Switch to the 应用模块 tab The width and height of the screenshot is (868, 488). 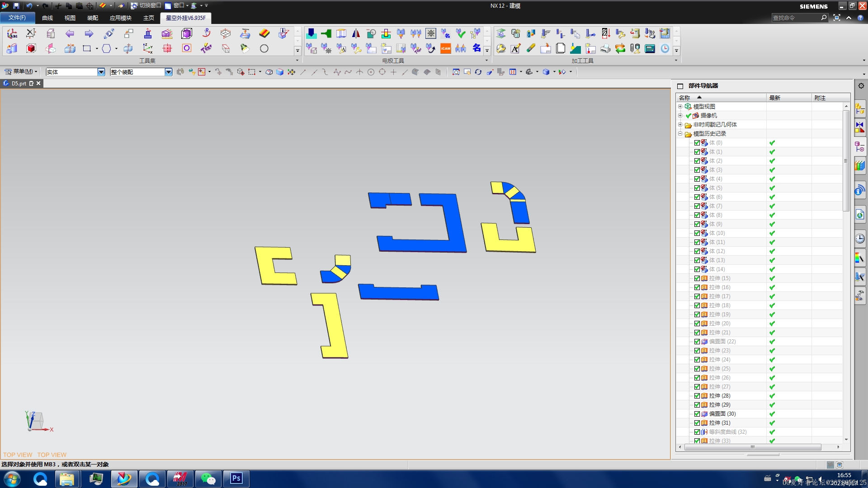click(x=121, y=18)
